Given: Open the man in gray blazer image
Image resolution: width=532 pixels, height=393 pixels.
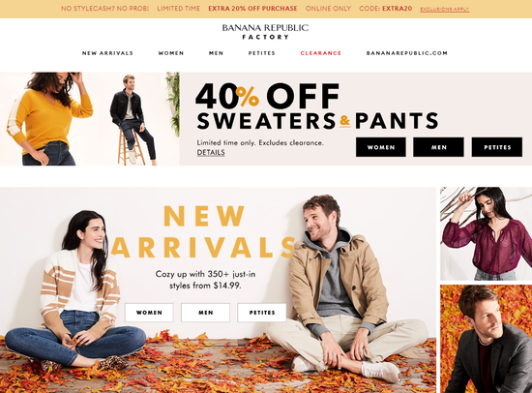Looking at the screenshot, I should click(x=486, y=339).
